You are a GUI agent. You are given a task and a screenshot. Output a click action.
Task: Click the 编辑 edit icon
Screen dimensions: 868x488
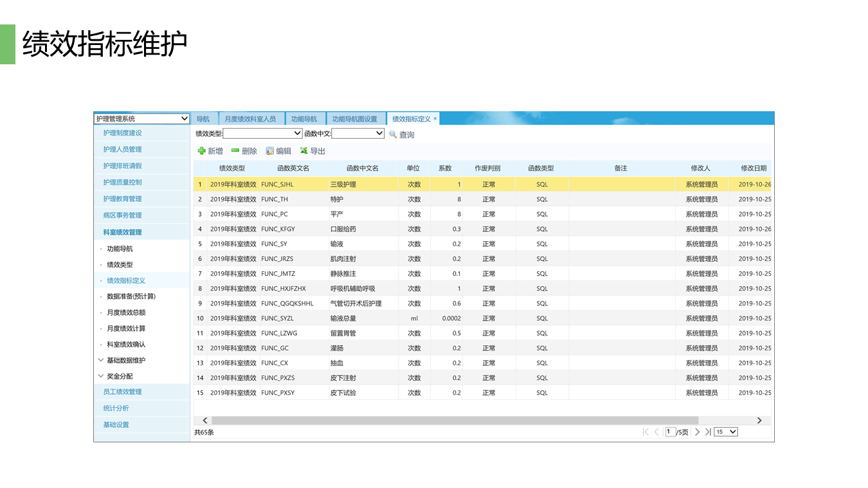[x=270, y=151]
